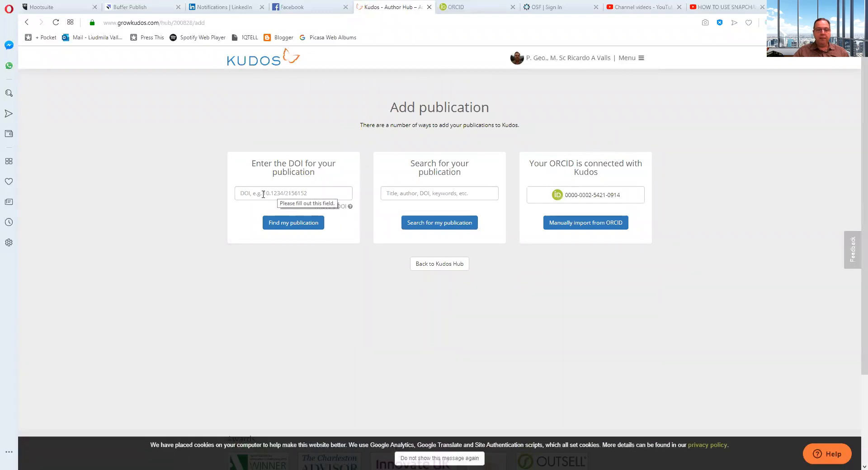
Task: Open Blogger bookmark
Action: 278,38
